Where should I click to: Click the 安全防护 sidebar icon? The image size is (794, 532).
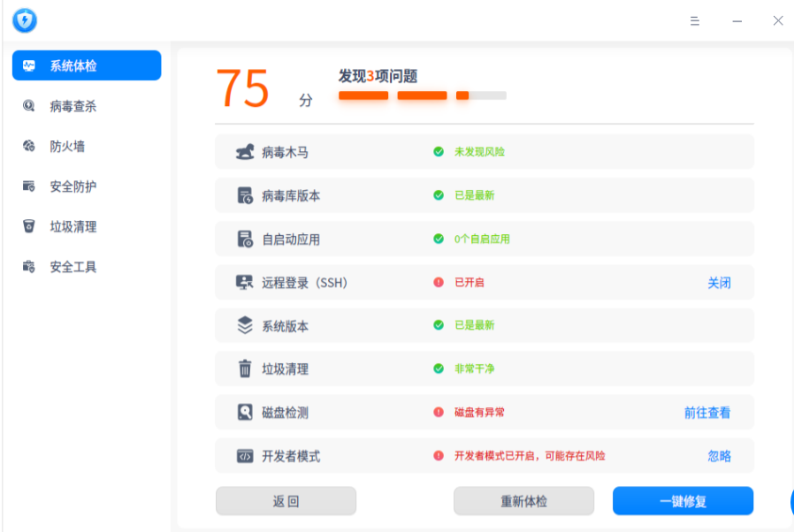click(x=29, y=186)
